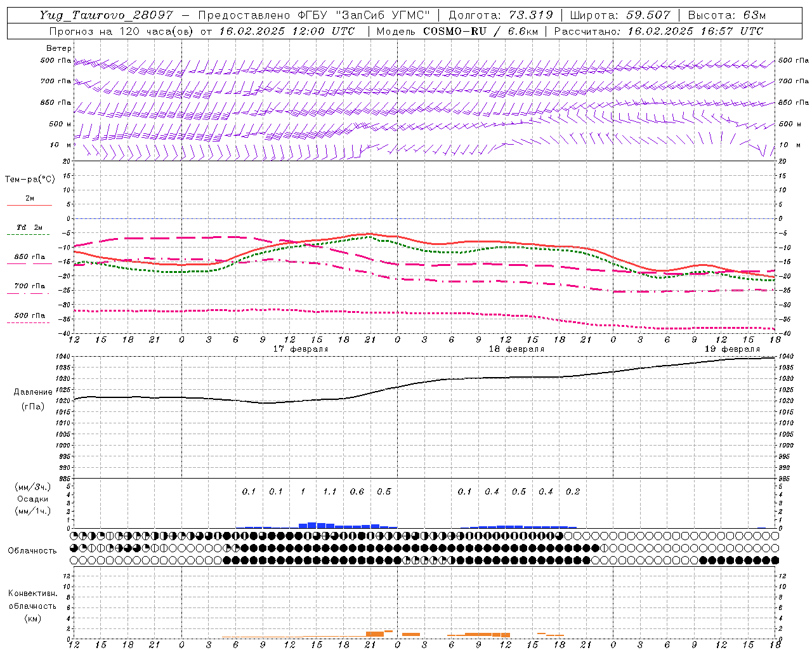This screenshot has height=650, width=812.
Task: Click the '700 гПа' temperature legend entry
Action: 30,286
